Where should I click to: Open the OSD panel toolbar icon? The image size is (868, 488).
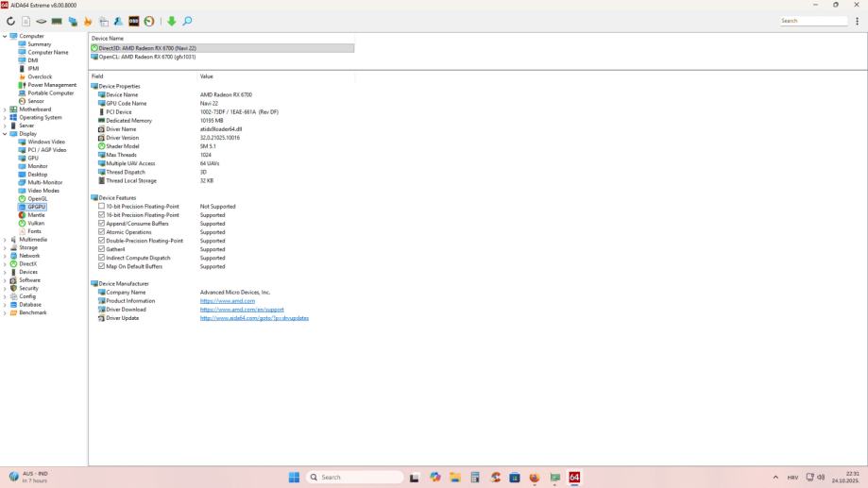point(134,21)
